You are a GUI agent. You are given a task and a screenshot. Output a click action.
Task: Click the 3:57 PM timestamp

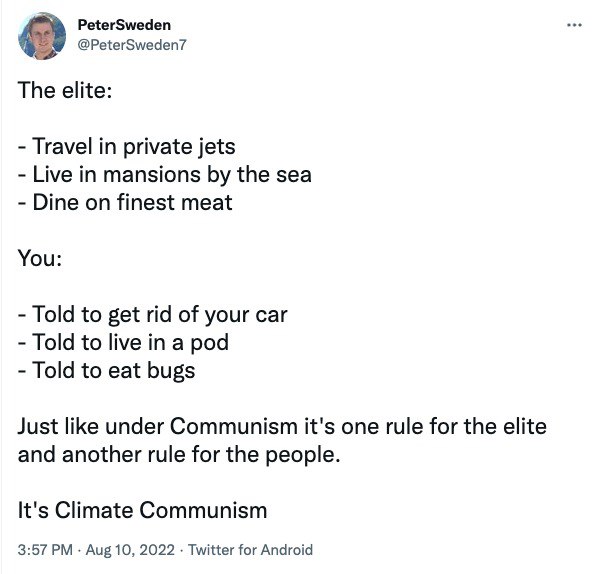[44, 549]
